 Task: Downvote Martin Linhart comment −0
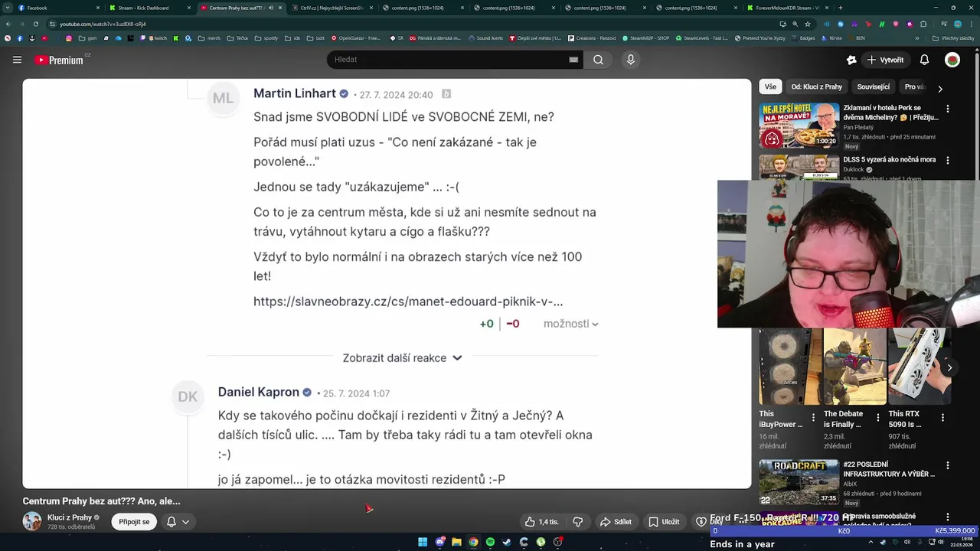coord(513,324)
